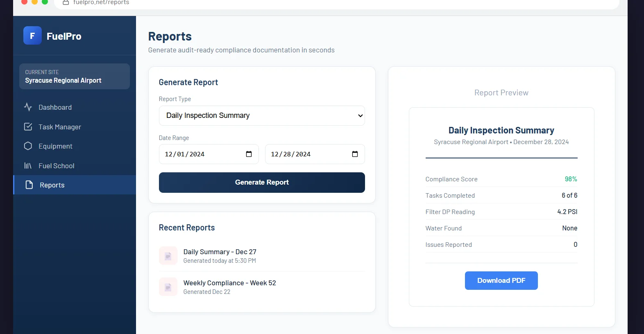This screenshot has height=334, width=644.
Task: Click the Reports document icon in sidebar
Action: tap(29, 185)
